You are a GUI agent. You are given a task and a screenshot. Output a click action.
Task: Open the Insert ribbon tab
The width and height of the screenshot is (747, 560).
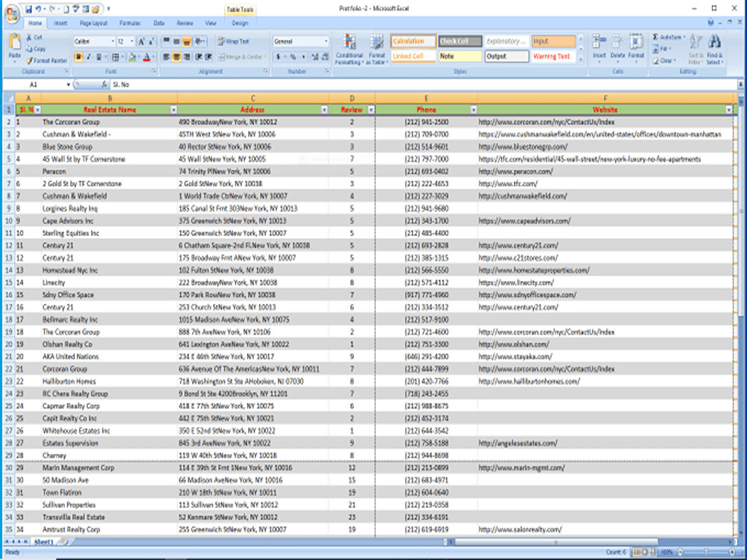(61, 23)
